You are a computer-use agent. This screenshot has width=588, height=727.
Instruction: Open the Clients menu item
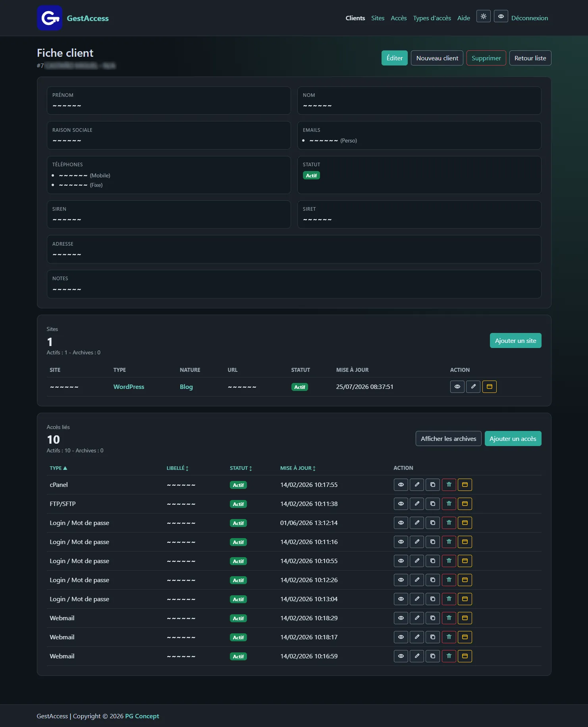pyautogui.click(x=355, y=18)
